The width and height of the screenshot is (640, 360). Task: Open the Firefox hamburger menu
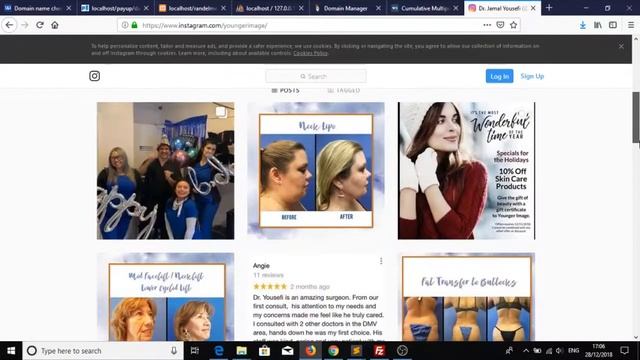631,25
